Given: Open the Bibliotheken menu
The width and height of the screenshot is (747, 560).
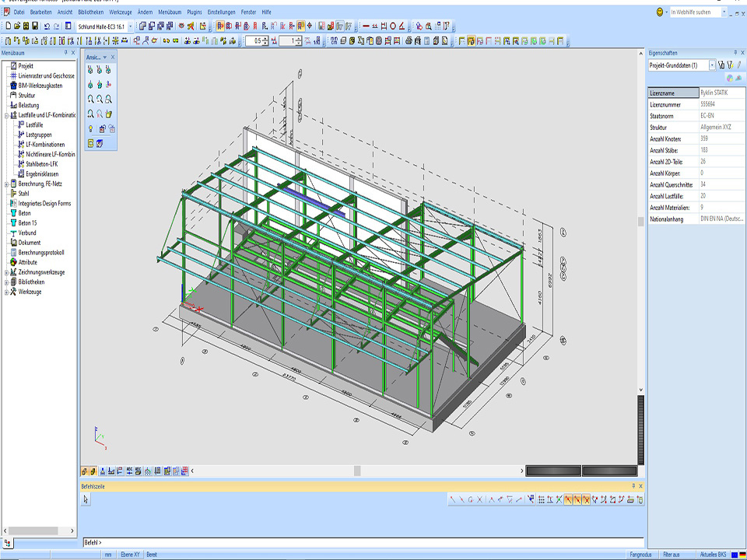Looking at the screenshot, I should (x=90, y=12).
